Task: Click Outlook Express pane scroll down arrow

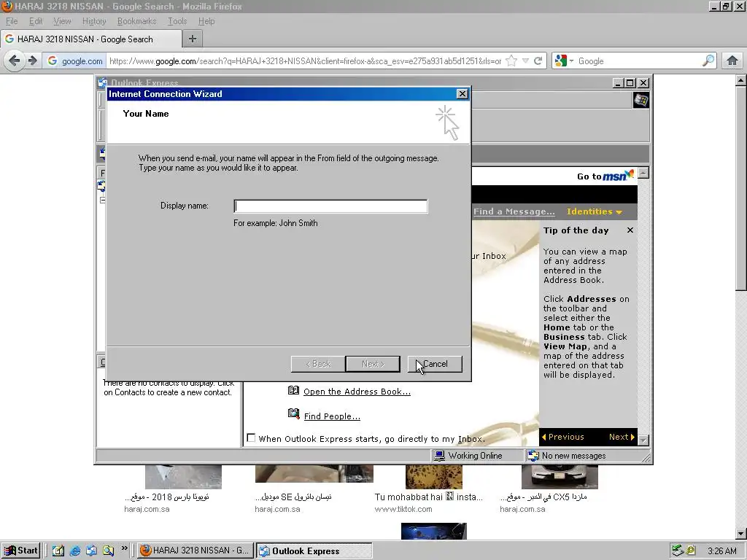Action: [x=643, y=440]
